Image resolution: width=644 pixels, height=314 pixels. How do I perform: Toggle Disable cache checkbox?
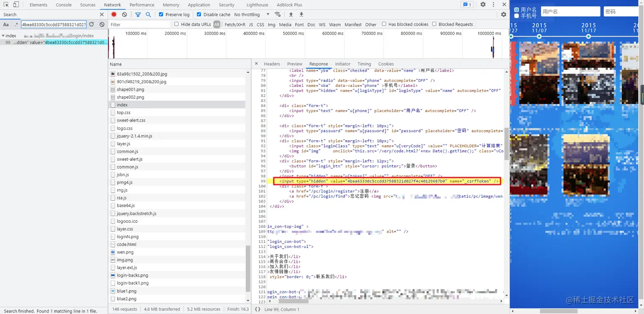tap(199, 14)
